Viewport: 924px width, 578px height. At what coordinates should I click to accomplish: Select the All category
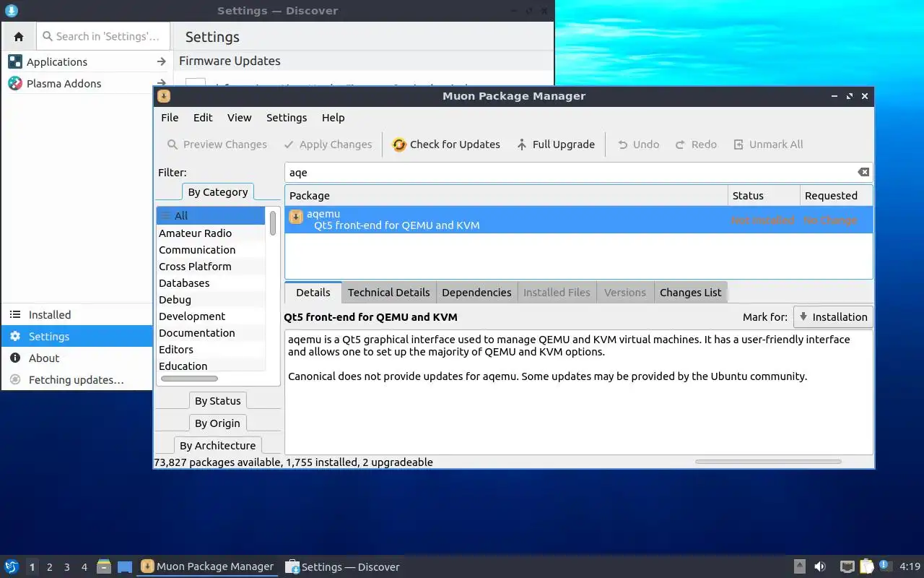(x=211, y=216)
